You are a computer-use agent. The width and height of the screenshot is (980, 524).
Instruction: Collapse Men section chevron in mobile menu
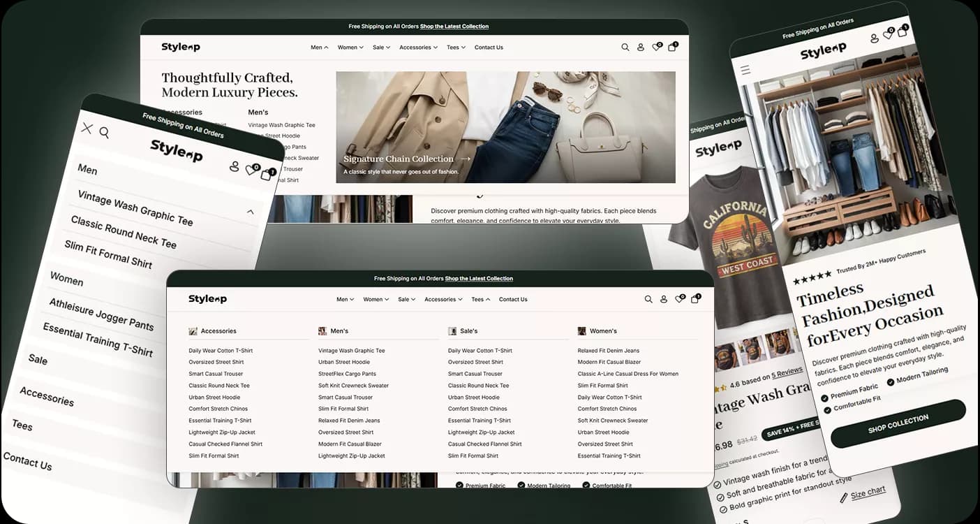(x=251, y=212)
